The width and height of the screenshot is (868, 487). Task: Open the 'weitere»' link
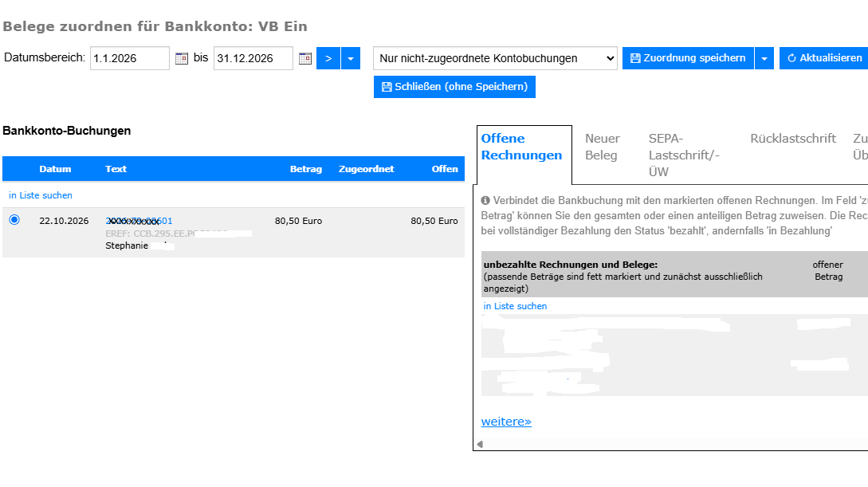point(506,422)
